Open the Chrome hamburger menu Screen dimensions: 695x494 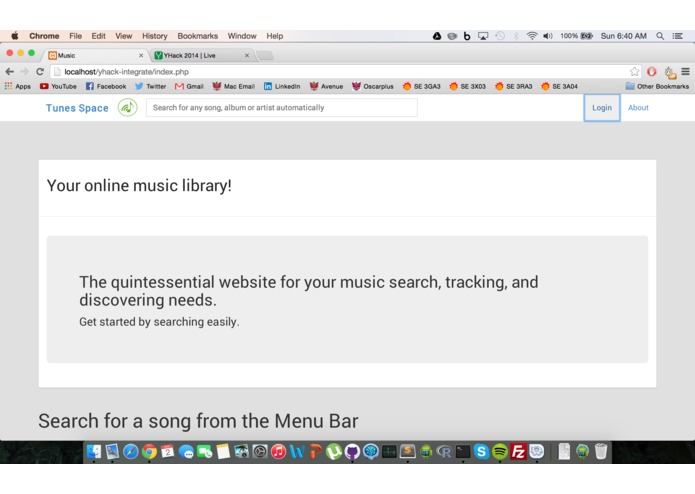(685, 71)
